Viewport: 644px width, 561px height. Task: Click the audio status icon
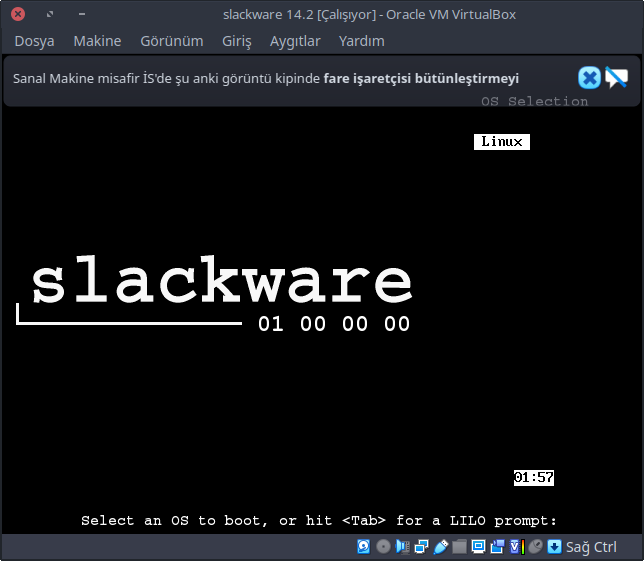[402, 547]
